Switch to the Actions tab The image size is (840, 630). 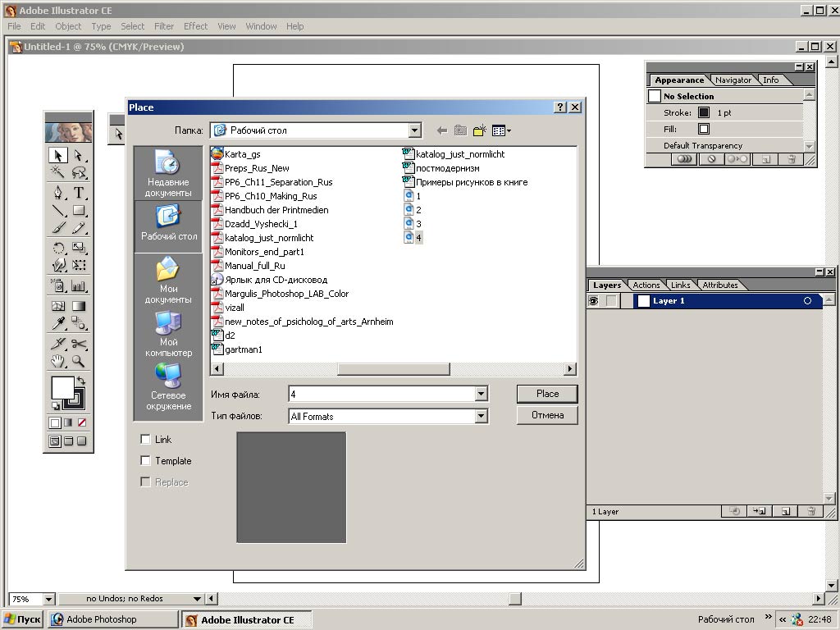[646, 285]
